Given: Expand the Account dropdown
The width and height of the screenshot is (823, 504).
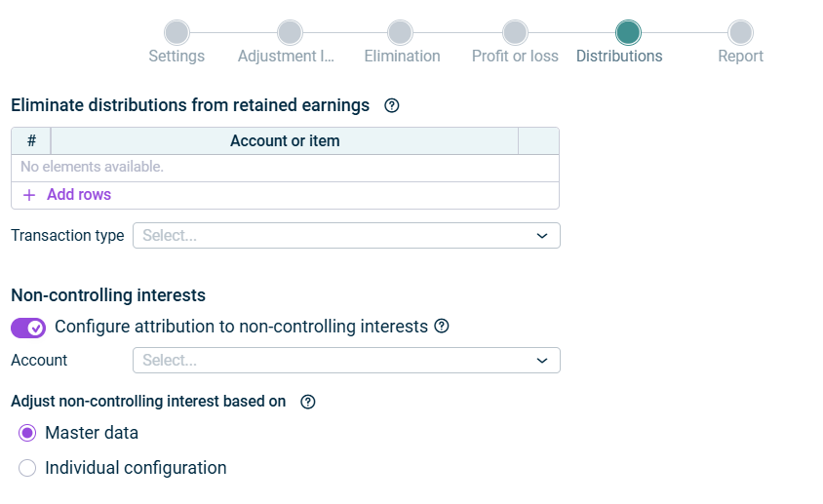Looking at the screenshot, I should coord(346,361).
